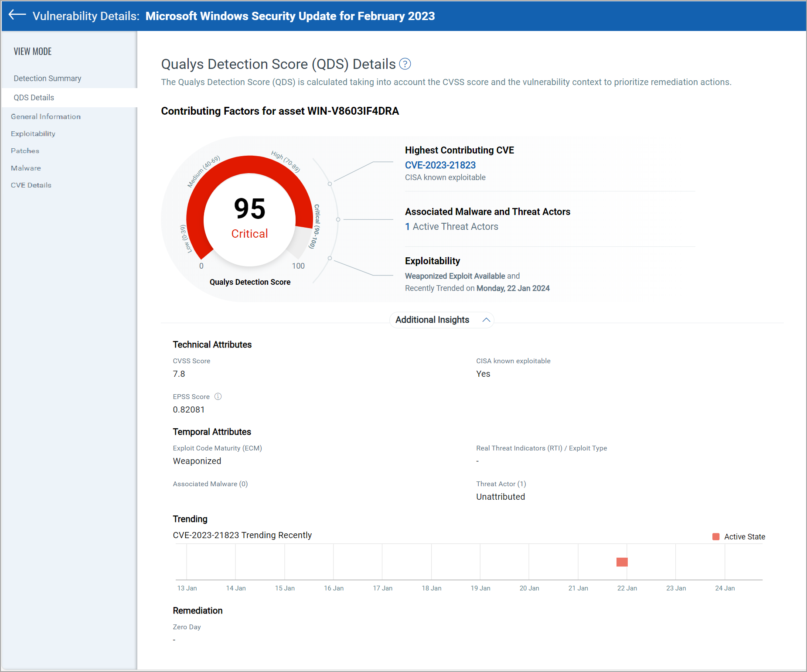
Task: Click the EPSS Score info icon
Action: (x=218, y=396)
